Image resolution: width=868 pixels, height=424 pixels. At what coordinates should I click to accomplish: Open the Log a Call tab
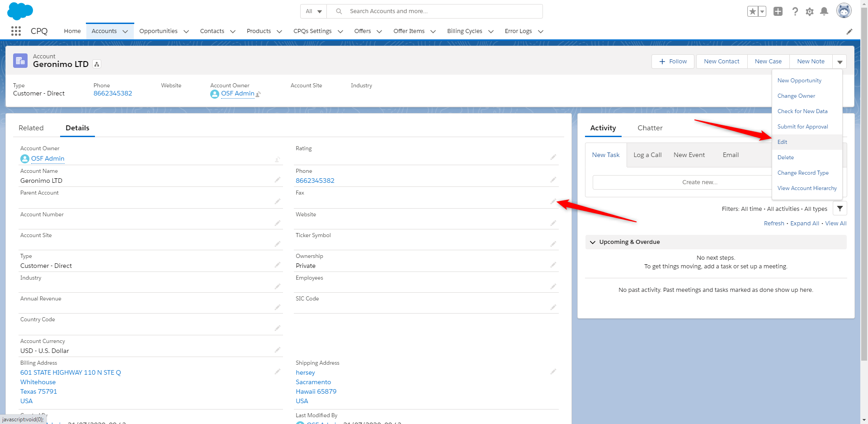[647, 155]
